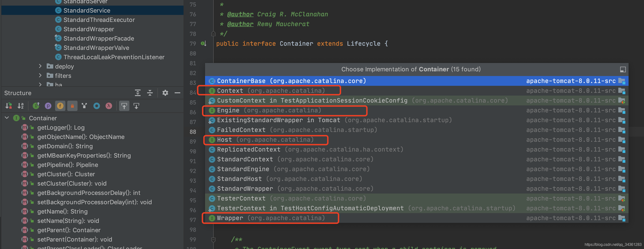Click Collapse All in Structure panel header
The height and width of the screenshot is (249, 644).
(150, 93)
